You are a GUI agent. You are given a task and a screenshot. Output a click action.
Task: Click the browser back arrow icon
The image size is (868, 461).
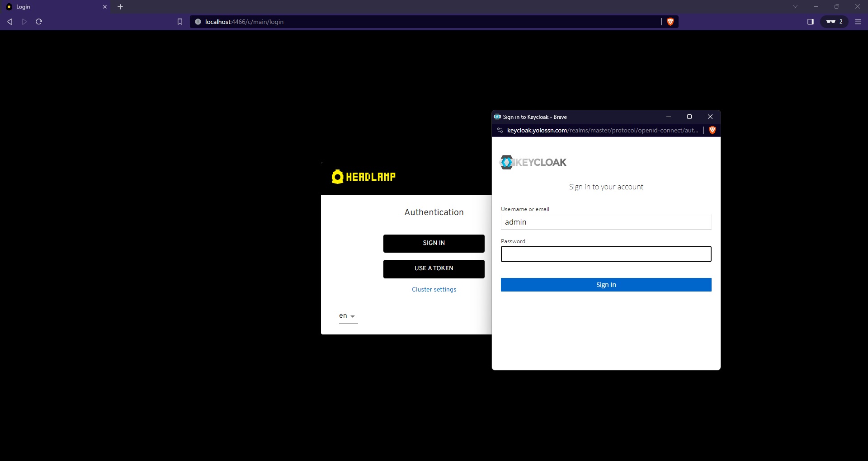point(9,22)
